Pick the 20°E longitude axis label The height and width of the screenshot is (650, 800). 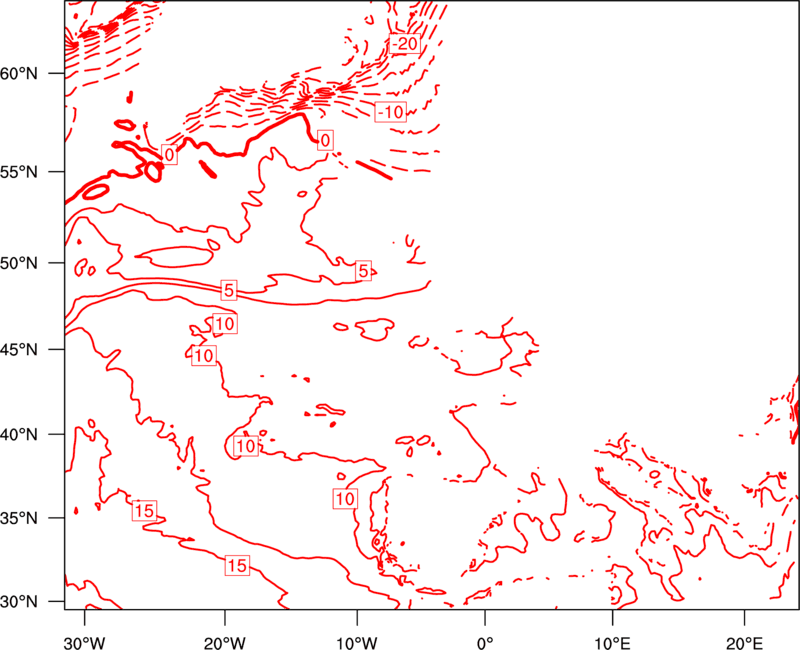744,643
